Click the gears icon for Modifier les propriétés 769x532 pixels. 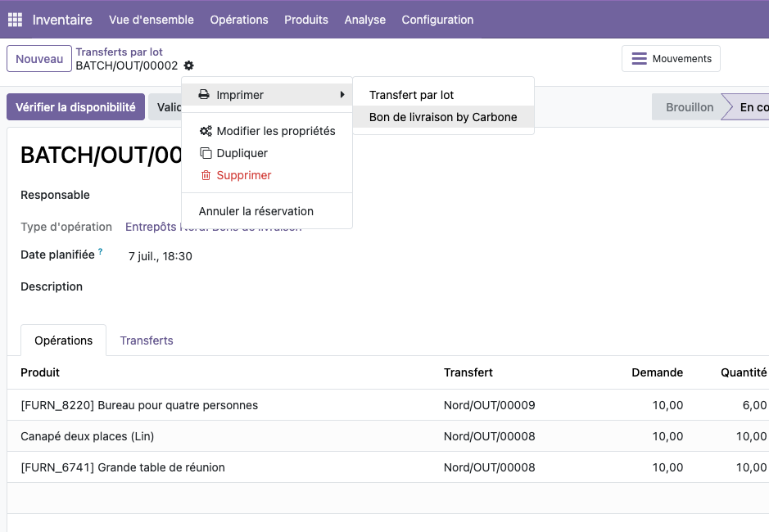pos(206,131)
